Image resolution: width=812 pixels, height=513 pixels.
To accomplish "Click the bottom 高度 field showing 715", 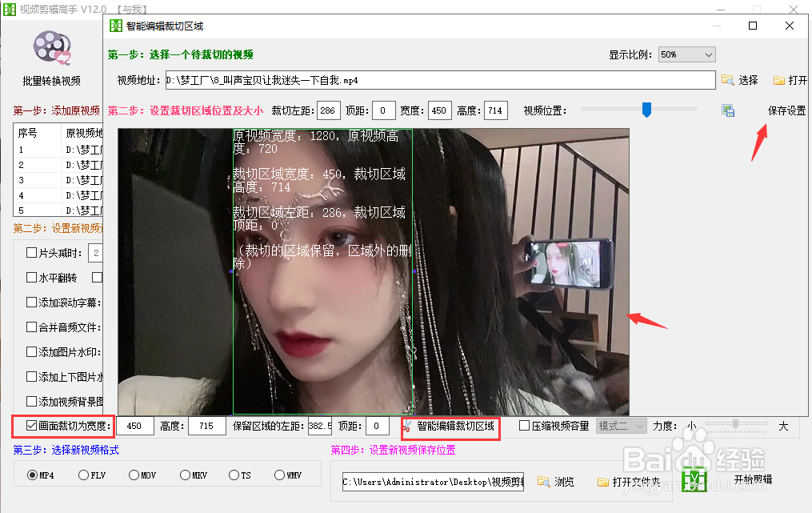I will click(207, 426).
